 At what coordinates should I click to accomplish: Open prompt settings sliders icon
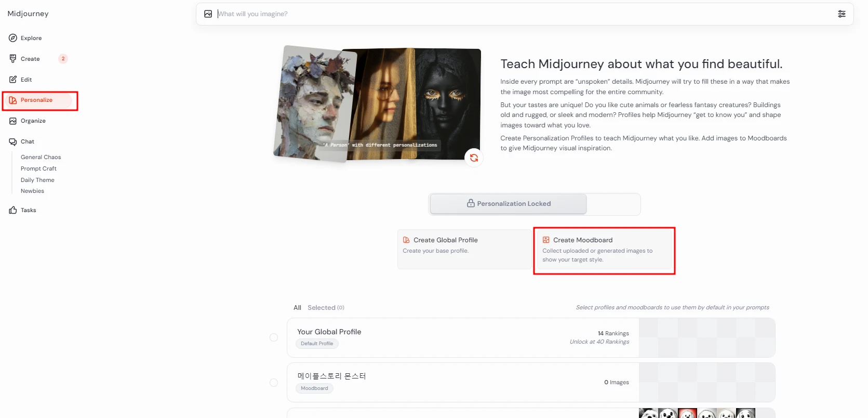[842, 14]
